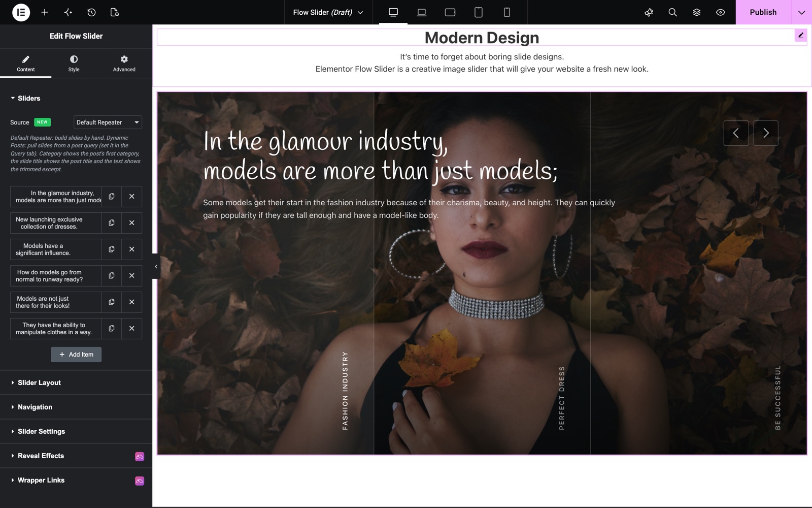Collapse the editor panel with side arrow
This screenshot has width=812, height=508.
(x=156, y=266)
